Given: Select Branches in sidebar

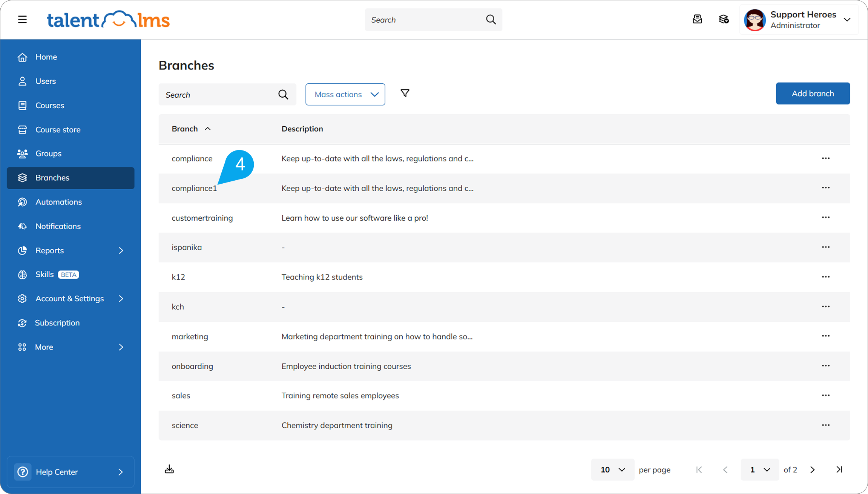Looking at the screenshot, I should (x=71, y=178).
